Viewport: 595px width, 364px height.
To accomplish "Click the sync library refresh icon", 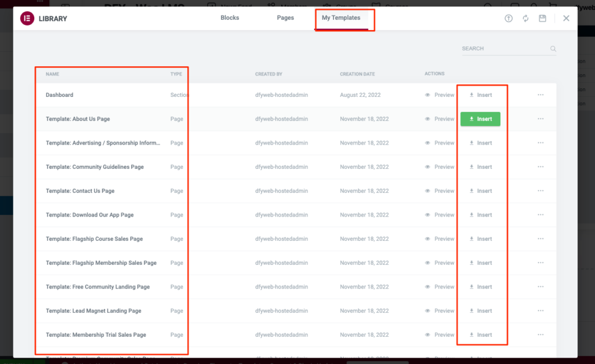I will pyautogui.click(x=525, y=19).
